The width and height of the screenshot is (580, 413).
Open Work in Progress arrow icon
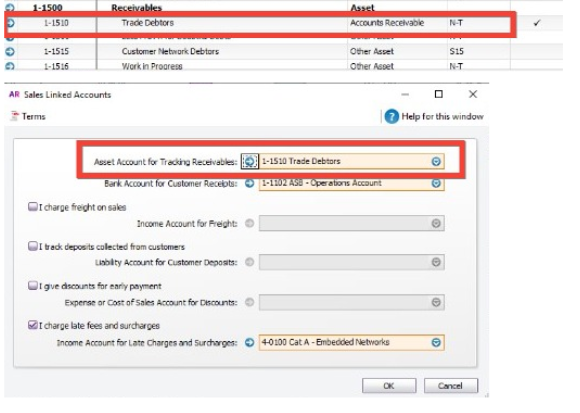click(x=10, y=66)
